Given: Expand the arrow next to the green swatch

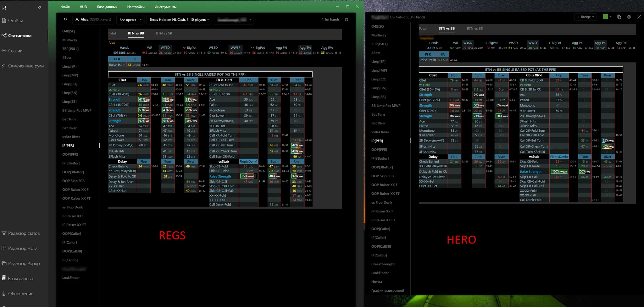Looking at the screenshot, I should (611, 17).
